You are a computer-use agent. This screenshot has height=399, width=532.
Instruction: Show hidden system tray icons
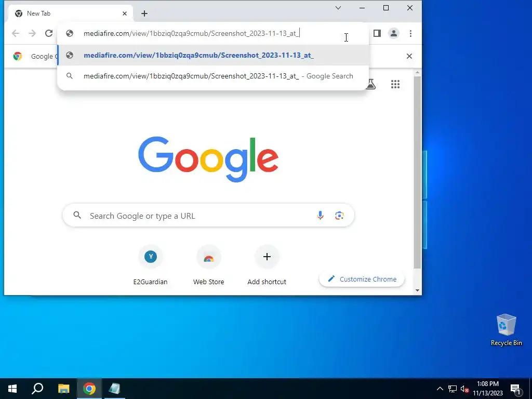[440, 389]
